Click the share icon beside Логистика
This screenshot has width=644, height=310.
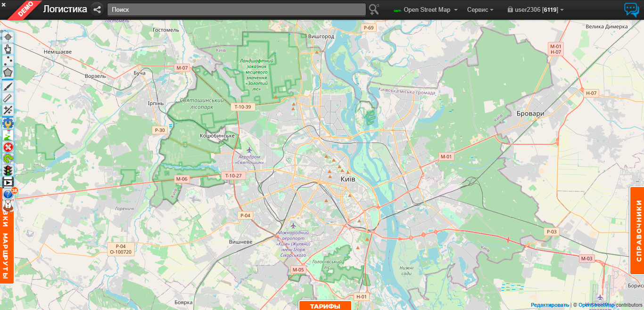point(98,9)
